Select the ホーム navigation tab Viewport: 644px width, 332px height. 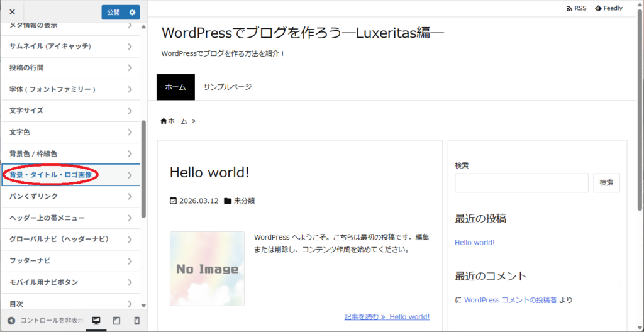pos(175,87)
